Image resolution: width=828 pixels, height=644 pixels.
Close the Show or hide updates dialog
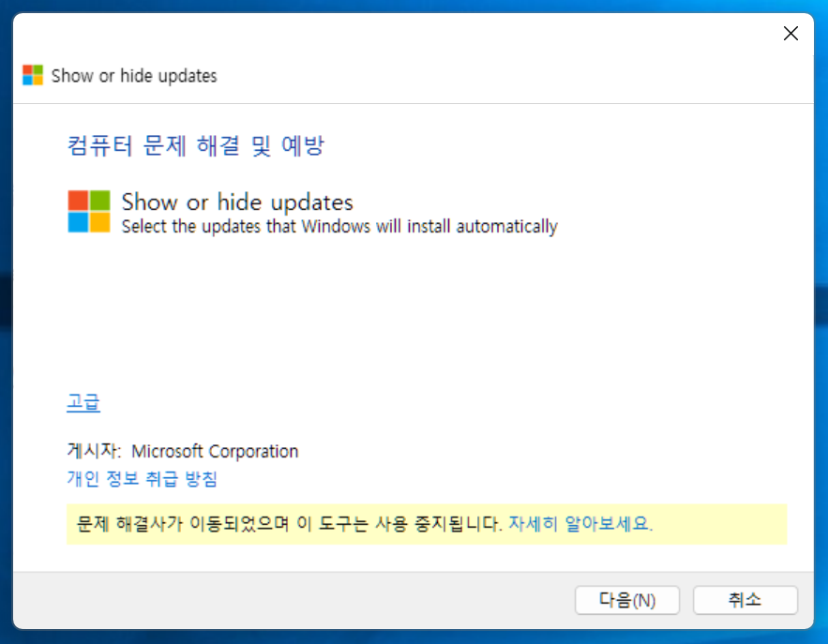(790, 33)
